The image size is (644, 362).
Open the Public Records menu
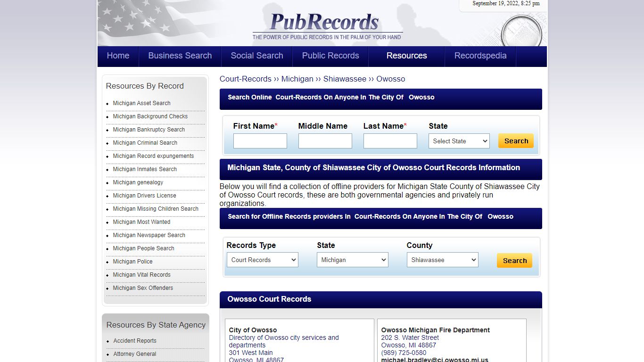click(330, 56)
